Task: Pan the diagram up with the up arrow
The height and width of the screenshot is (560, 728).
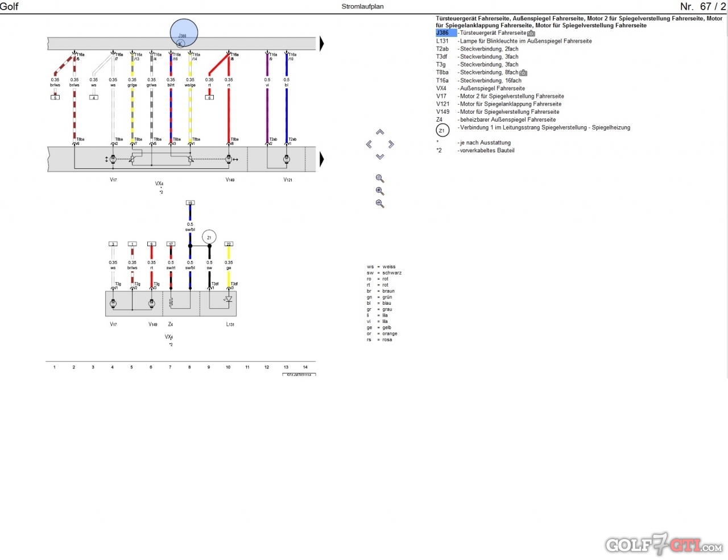Action: (x=380, y=132)
